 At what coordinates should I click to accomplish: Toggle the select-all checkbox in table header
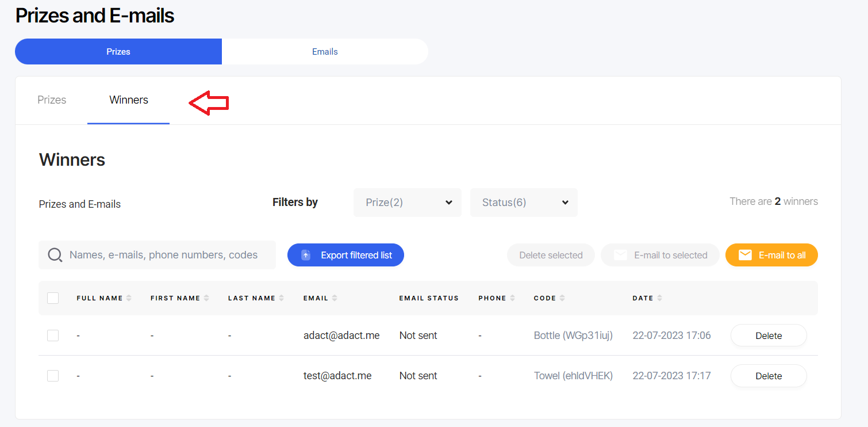[x=53, y=298]
